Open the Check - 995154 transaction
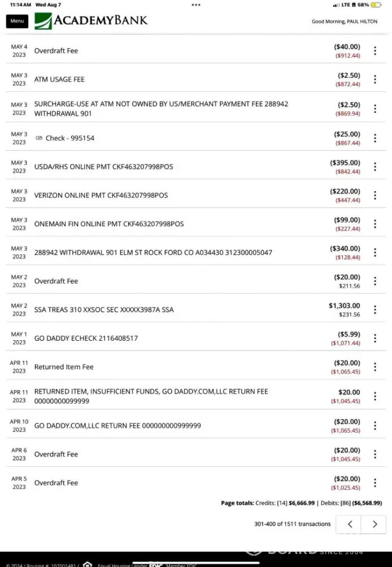Image resolution: width=392 pixels, height=567 pixels. click(x=70, y=138)
